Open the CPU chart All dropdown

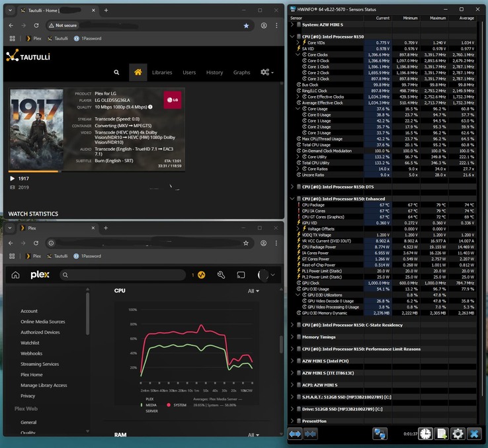point(253,291)
